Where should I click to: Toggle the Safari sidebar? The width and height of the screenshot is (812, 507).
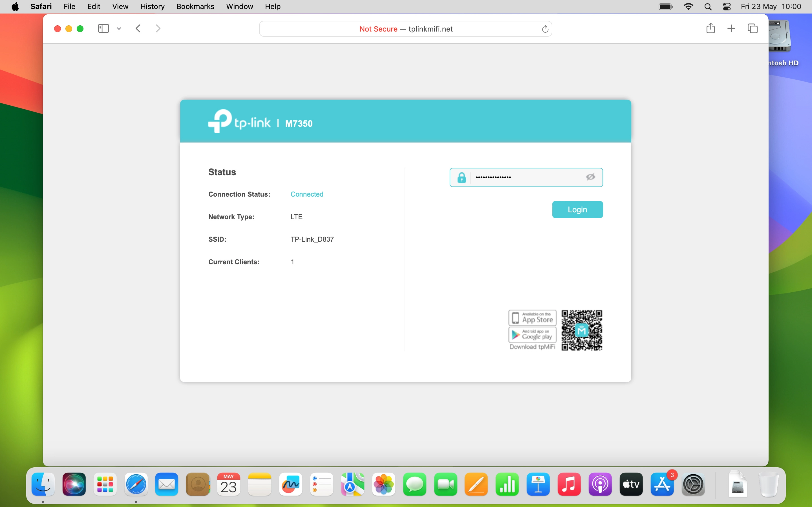103,28
